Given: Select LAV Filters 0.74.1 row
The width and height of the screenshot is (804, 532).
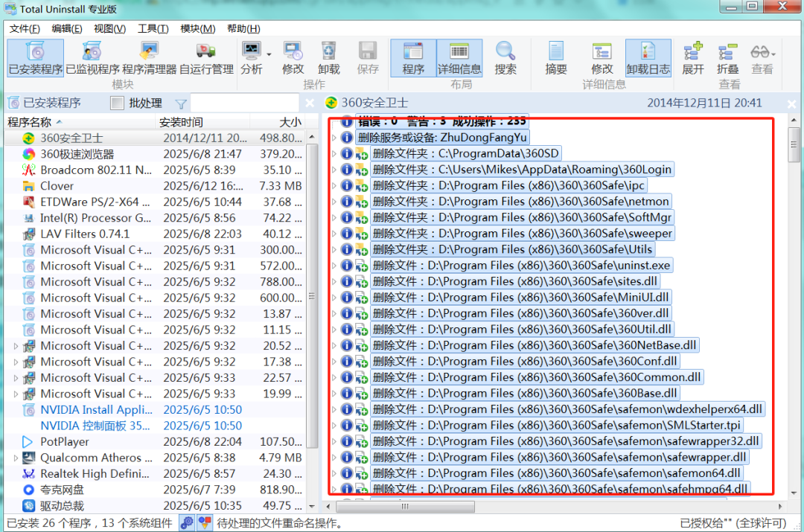Looking at the screenshot, I should click(x=156, y=234).
